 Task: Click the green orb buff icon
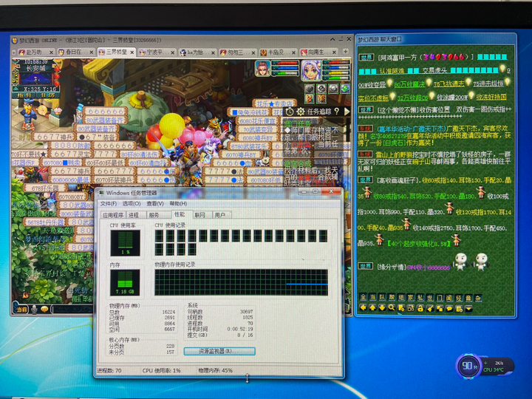point(345,89)
